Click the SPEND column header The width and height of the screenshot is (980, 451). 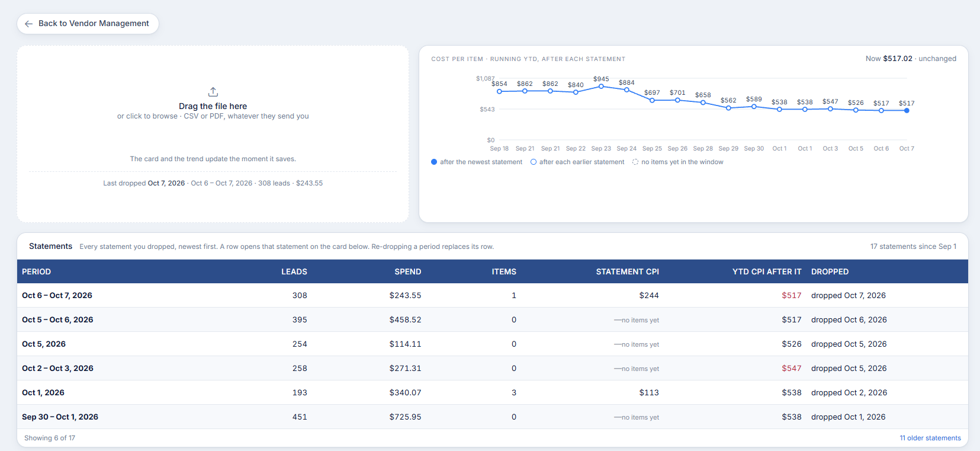[x=408, y=271]
